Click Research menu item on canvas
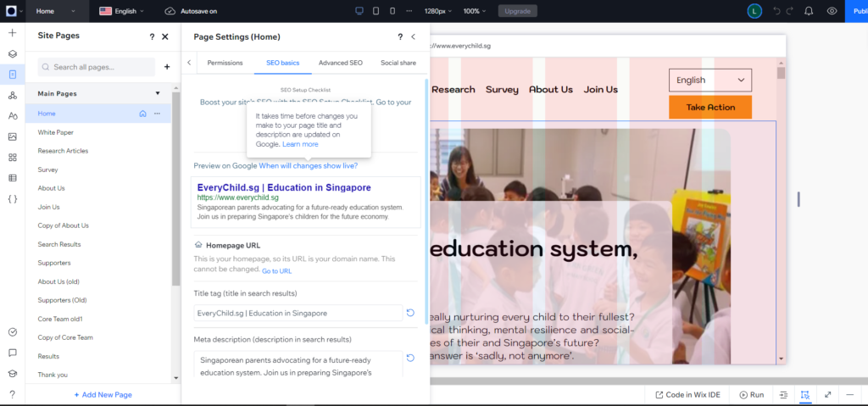This screenshot has width=868, height=406. pyautogui.click(x=453, y=90)
